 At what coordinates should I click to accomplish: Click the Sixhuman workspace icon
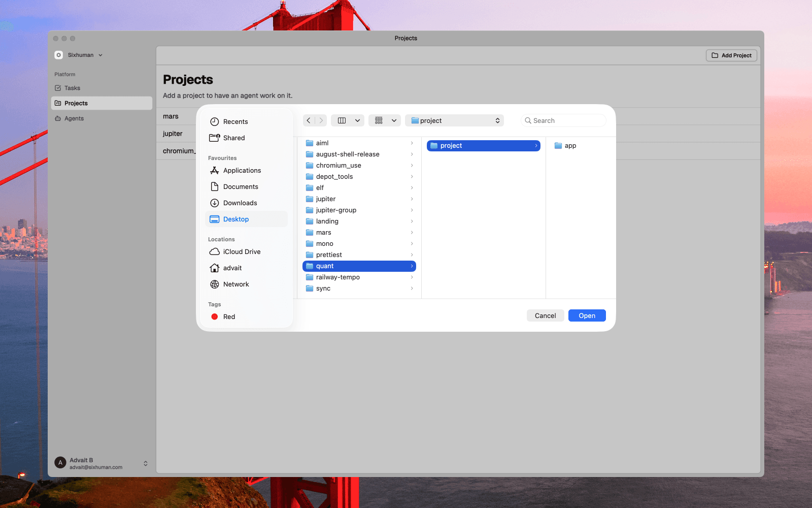click(x=59, y=55)
